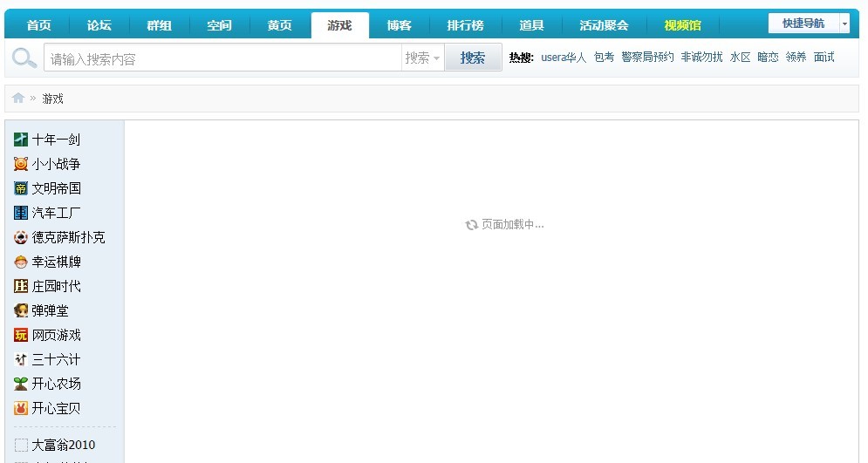The height and width of the screenshot is (463, 868).
Task: Open the 大富翁2010 game entry
Action: [64, 445]
